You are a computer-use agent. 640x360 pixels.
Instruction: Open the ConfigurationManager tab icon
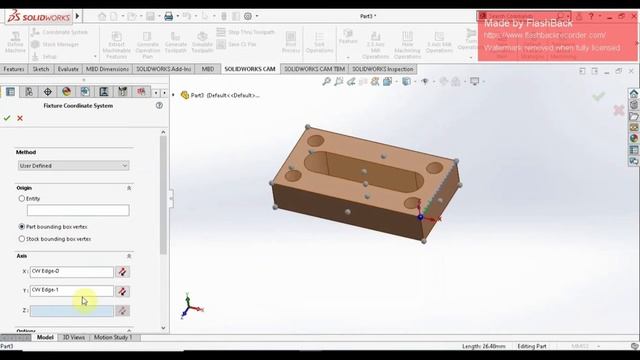coord(29,92)
